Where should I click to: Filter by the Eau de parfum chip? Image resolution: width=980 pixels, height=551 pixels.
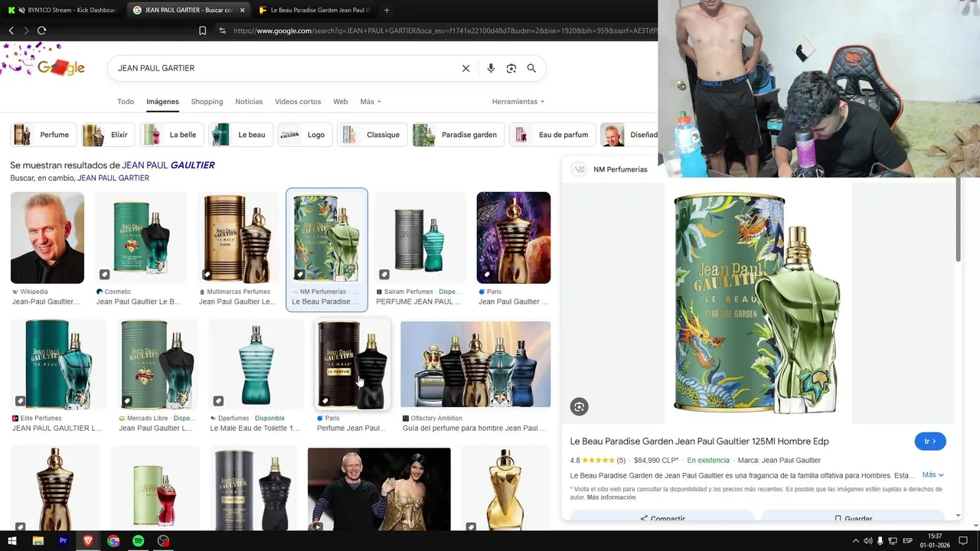coord(553,135)
